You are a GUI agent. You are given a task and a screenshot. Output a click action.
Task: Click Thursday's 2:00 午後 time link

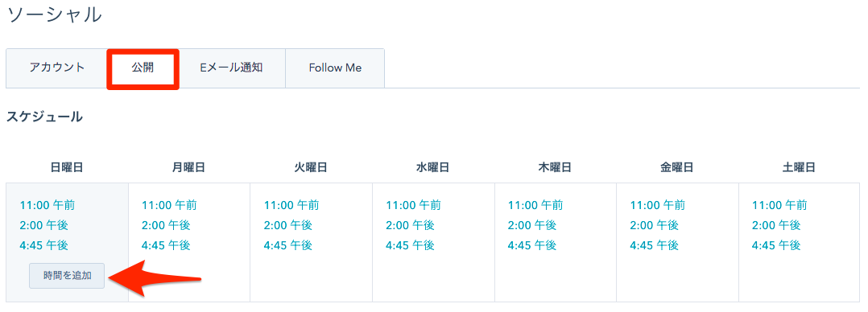tap(532, 225)
